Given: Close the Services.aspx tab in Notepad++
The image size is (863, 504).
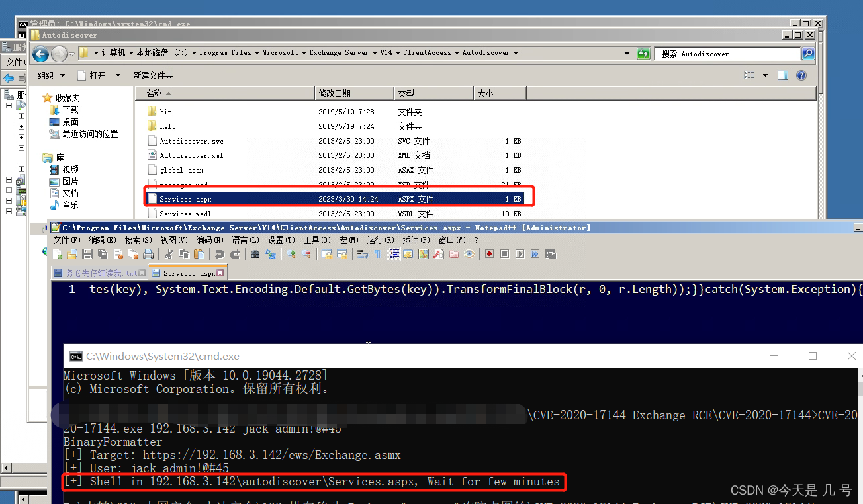Looking at the screenshot, I should click(x=220, y=273).
